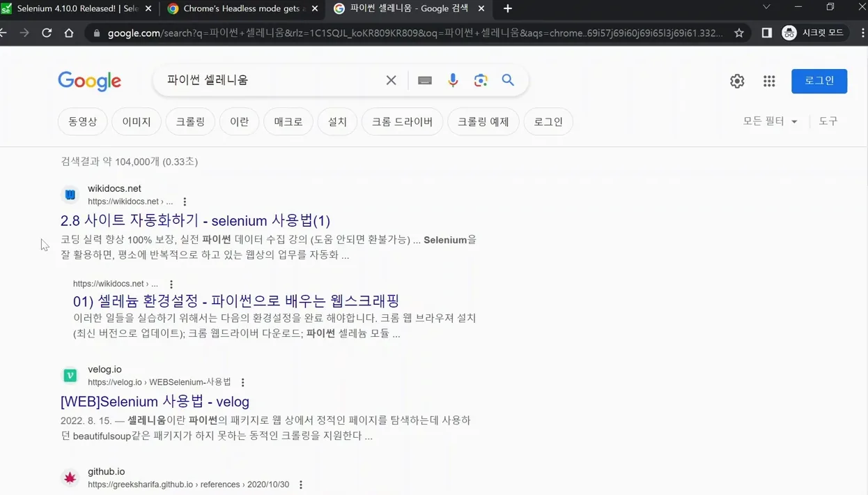Select the 크롬 드라이버 filter chip

click(x=402, y=121)
